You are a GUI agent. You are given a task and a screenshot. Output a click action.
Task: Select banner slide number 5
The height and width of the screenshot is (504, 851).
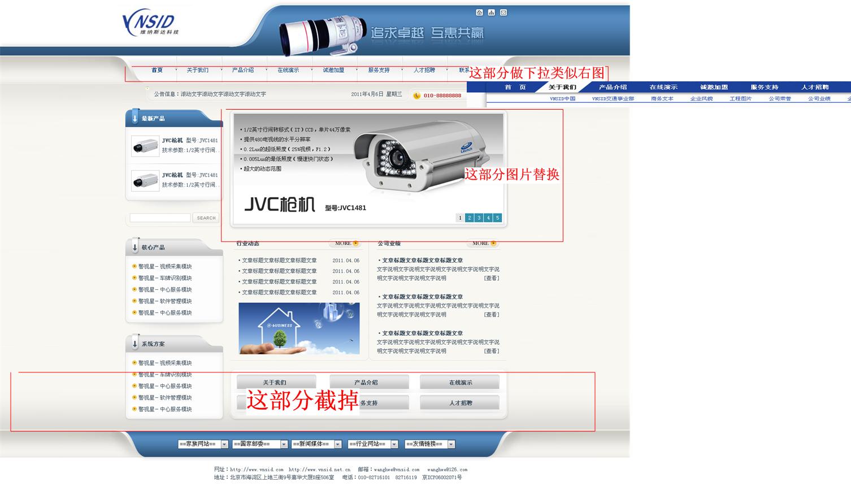[497, 218]
